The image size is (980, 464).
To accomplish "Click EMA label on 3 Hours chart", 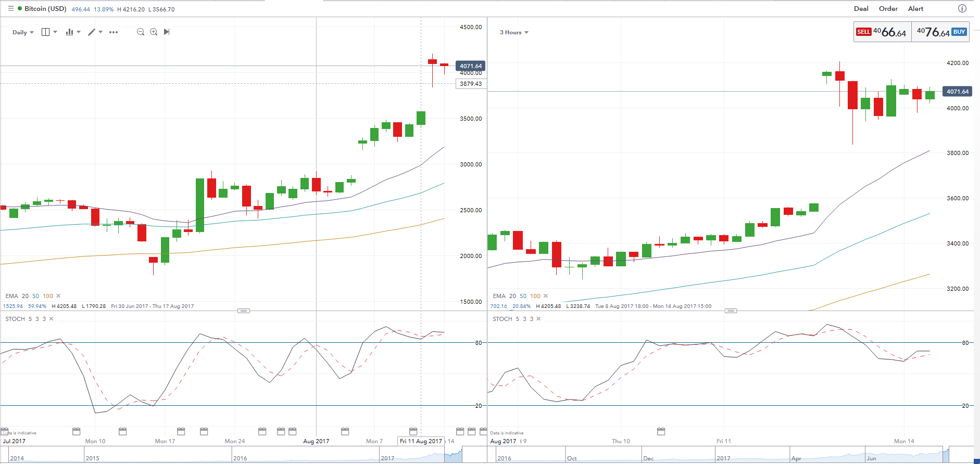I will pyautogui.click(x=499, y=296).
